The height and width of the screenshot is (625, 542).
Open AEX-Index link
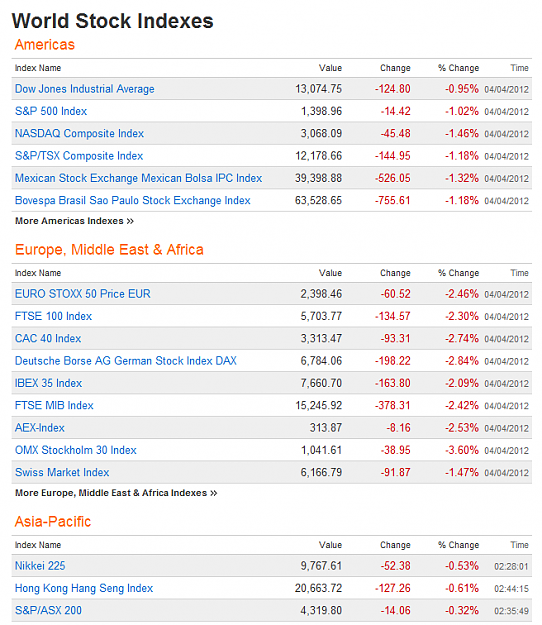[40, 428]
